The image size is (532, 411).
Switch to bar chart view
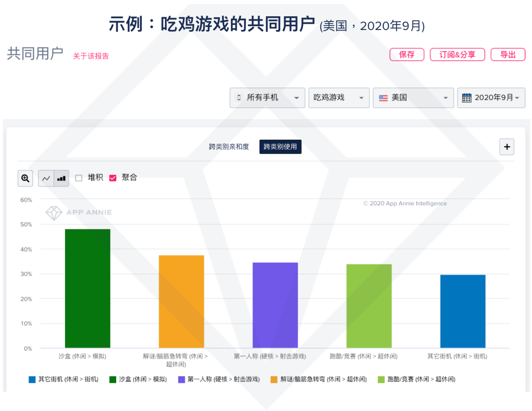[x=61, y=178]
